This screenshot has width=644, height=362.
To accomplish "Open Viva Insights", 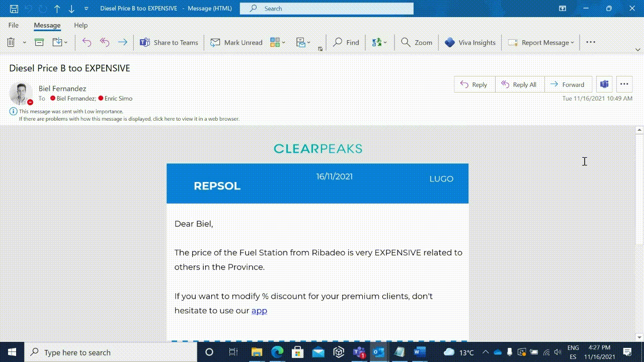I will (470, 43).
